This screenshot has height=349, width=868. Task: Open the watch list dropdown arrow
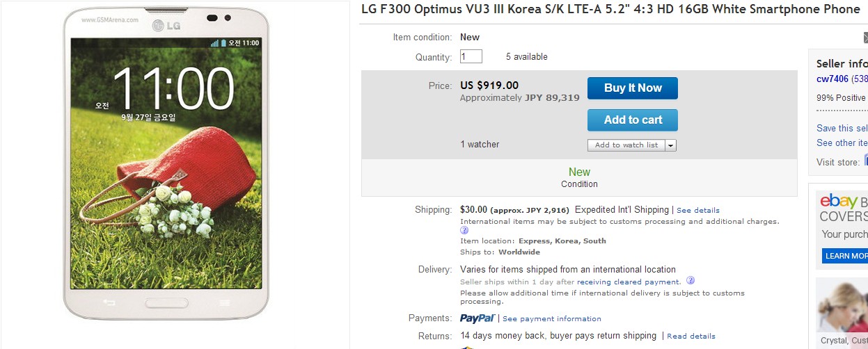click(670, 145)
